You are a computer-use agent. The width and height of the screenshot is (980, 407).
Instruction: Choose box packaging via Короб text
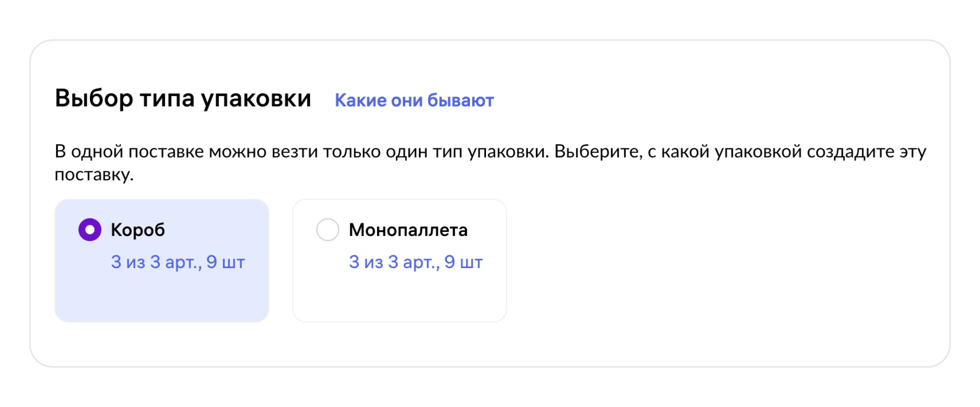[x=138, y=230]
